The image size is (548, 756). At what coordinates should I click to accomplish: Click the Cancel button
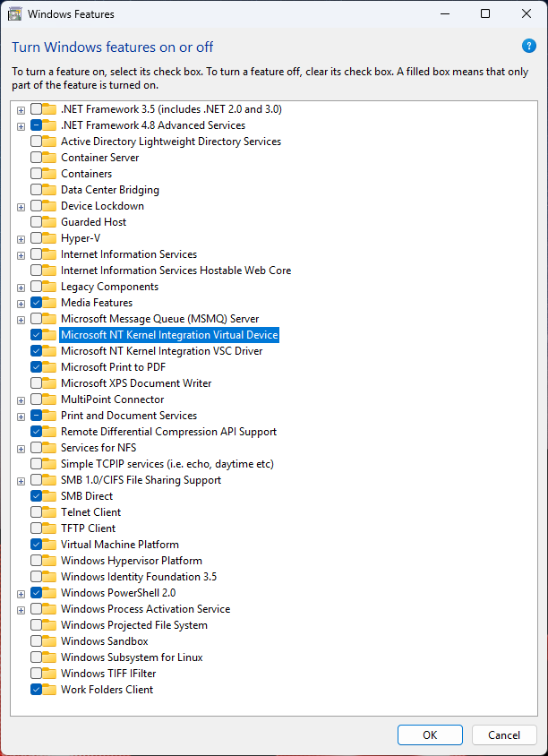(504, 735)
